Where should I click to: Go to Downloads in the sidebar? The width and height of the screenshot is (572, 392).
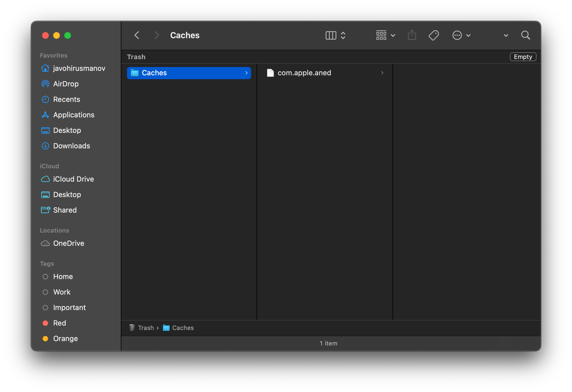point(71,146)
